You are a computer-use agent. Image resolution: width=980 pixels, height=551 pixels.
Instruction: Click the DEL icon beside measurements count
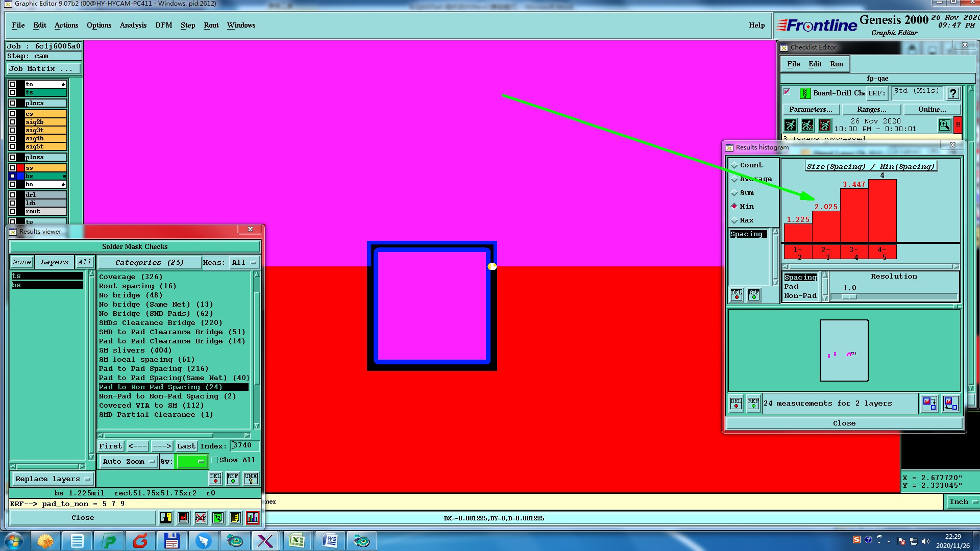[736, 404]
